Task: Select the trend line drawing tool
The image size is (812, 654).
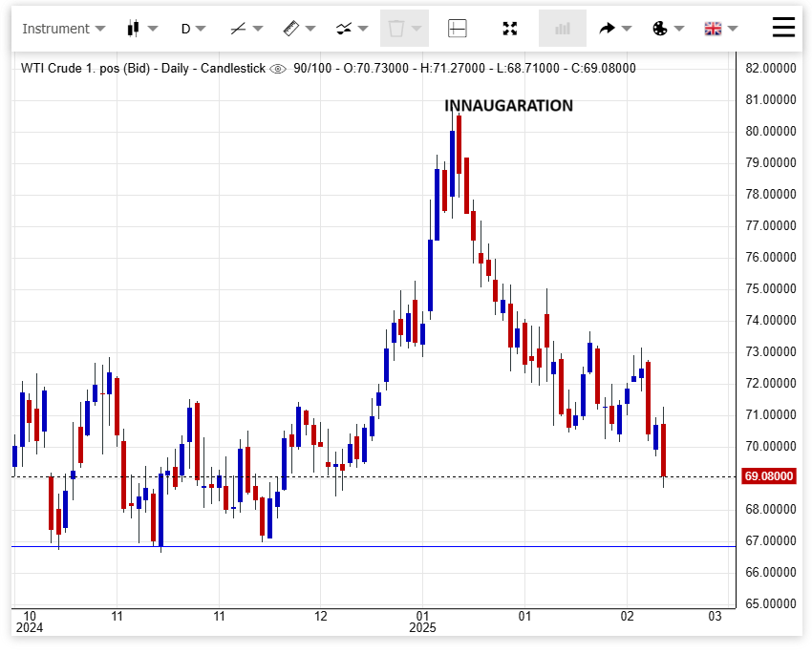Action: coord(238,29)
